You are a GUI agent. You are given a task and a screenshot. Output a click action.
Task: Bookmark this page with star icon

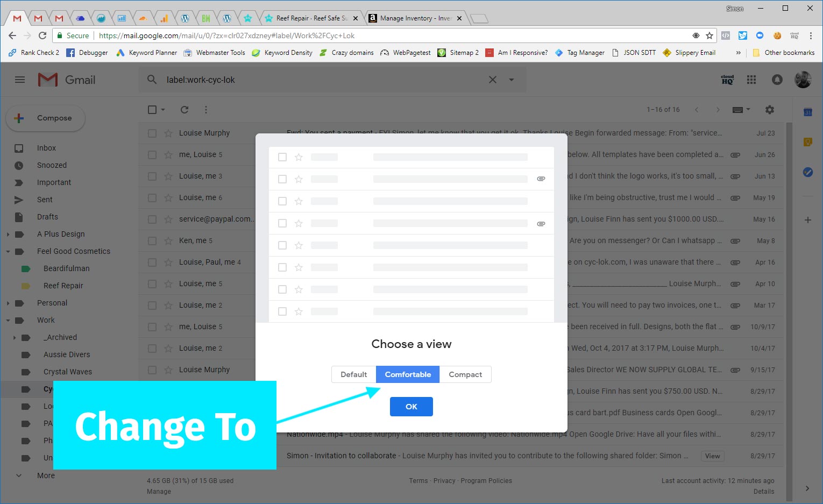[x=710, y=36]
